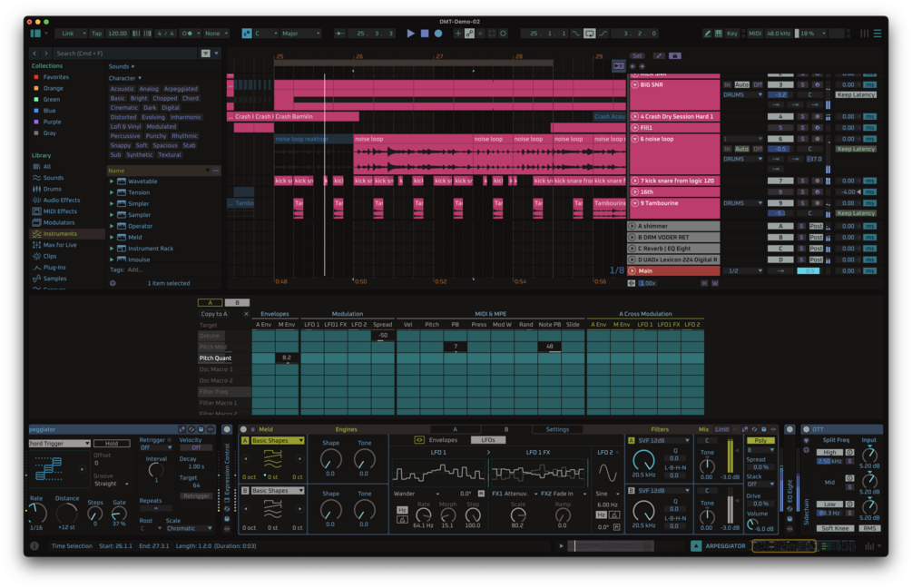
Task: Click the Lofi & Vinyl tag
Action: [x=125, y=126]
